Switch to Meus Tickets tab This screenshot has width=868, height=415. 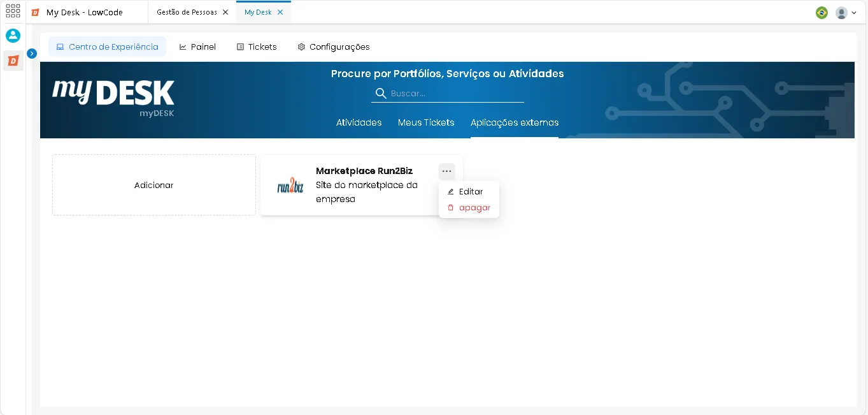pos(426,122)
